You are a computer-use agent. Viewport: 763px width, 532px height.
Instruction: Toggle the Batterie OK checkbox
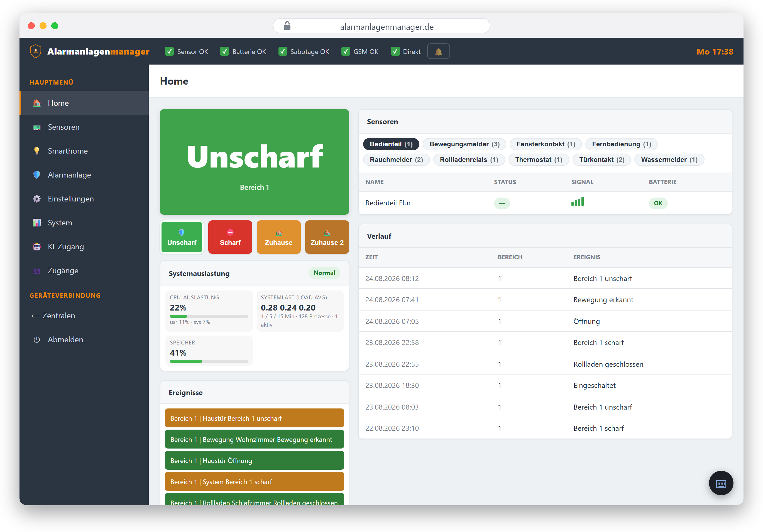pos(225,51)
